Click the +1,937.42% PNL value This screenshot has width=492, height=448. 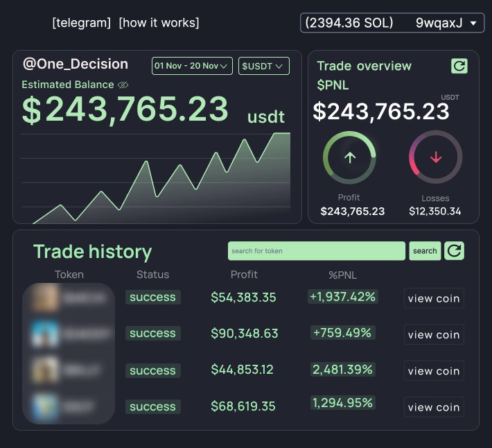click(342, 296)
